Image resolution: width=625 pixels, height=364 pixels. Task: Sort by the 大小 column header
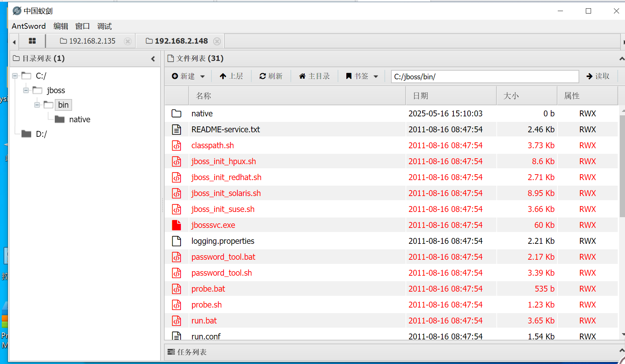(527, 96)
